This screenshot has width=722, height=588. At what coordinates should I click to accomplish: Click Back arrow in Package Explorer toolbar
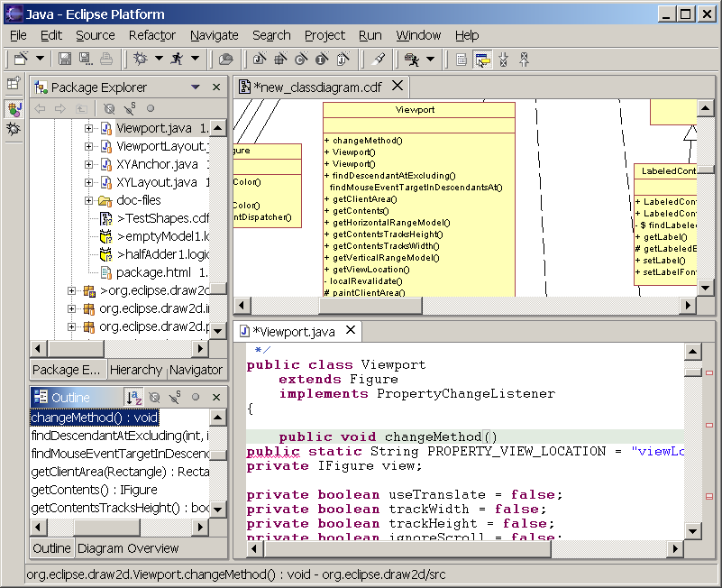click(x=40, y=109)
